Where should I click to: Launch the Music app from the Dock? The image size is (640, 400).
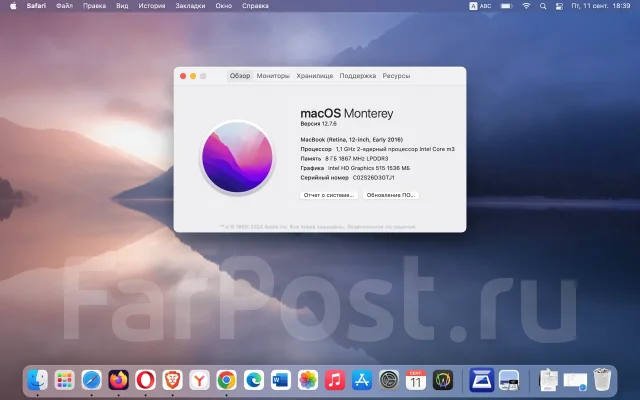pyautogui.click(x=334, y=380)
